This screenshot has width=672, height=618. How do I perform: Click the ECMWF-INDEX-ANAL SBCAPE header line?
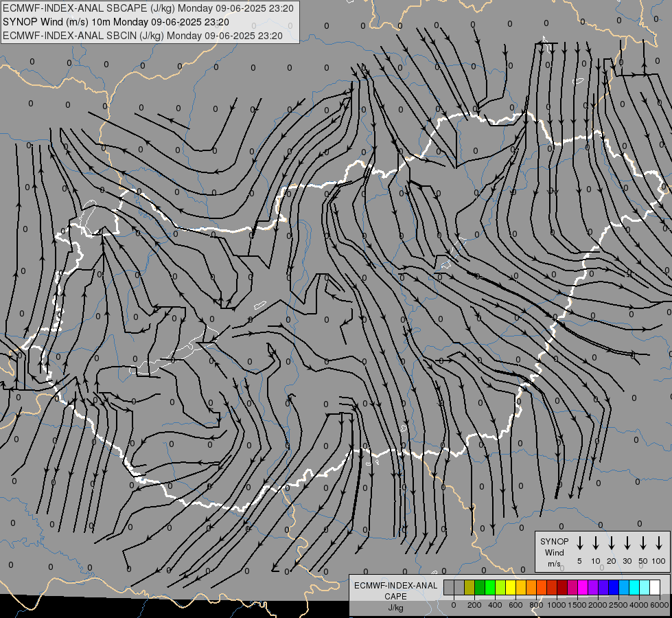148,8
